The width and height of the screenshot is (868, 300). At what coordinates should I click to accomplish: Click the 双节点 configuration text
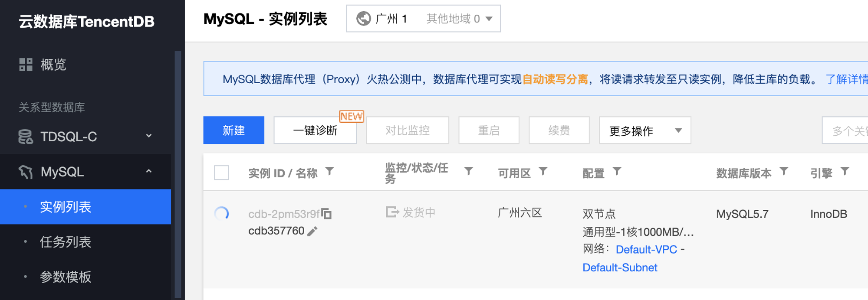pos(599,214)
